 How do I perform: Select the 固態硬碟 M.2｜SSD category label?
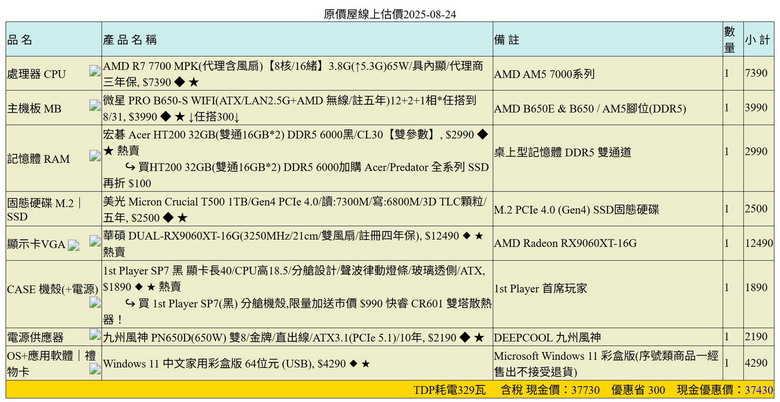pyautogui.click(x=45, y=210)
